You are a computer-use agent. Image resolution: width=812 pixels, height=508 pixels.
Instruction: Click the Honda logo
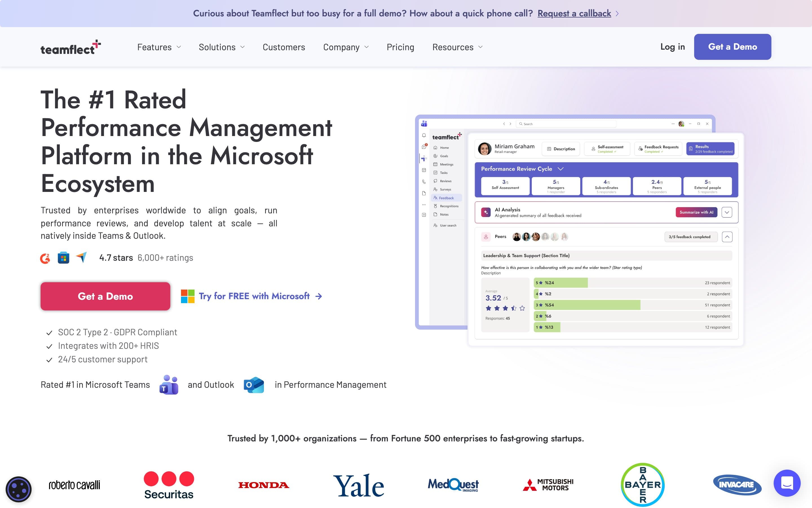[x=264, y=485]
